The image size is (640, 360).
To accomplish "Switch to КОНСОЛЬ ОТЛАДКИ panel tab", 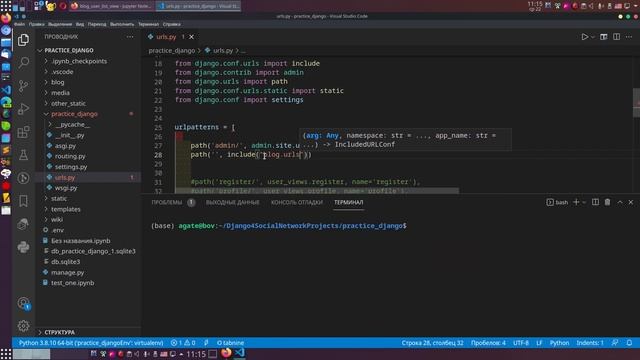I will point(297,202).
